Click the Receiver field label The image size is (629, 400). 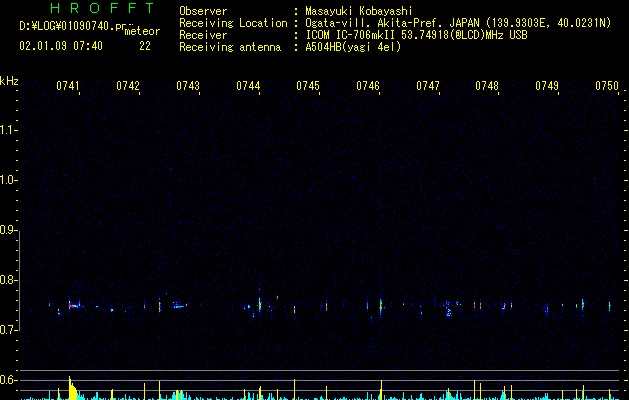(203, 35)
